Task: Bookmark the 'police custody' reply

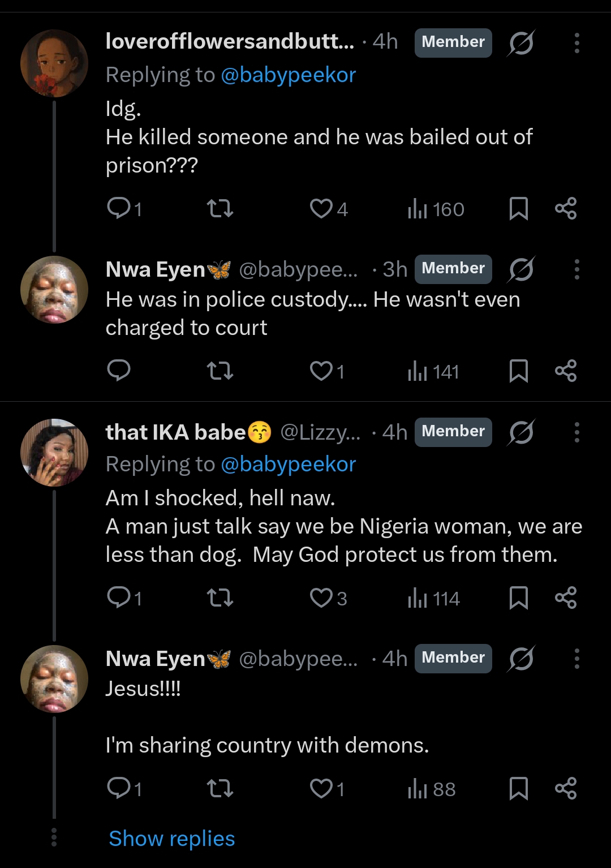Action: coord(518,371)
